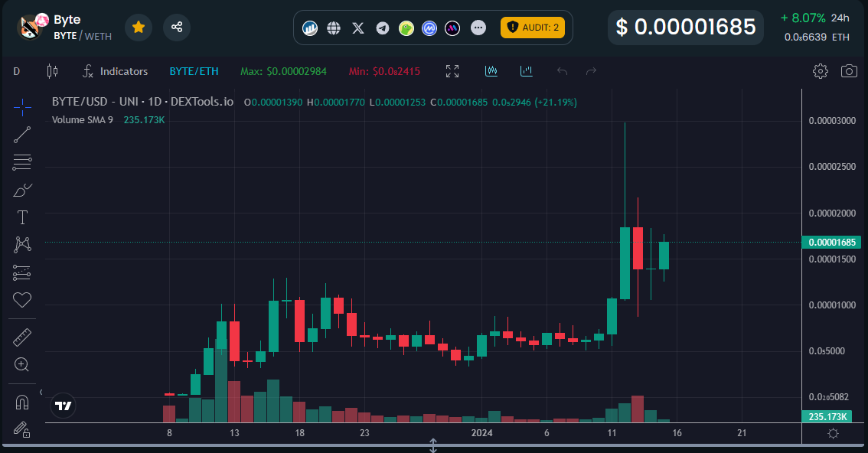
Task: Click the chart panel resize handle at bottom
Action: (x=433, y=445)
